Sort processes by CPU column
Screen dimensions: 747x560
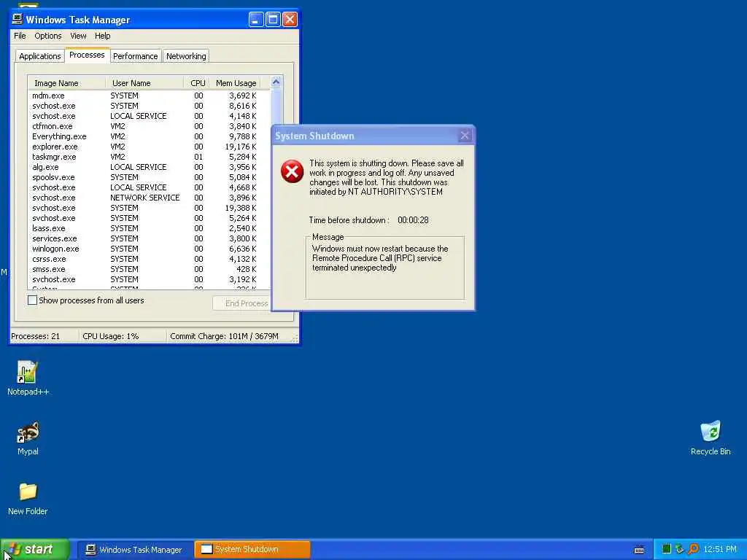click(x=197, y=83)
